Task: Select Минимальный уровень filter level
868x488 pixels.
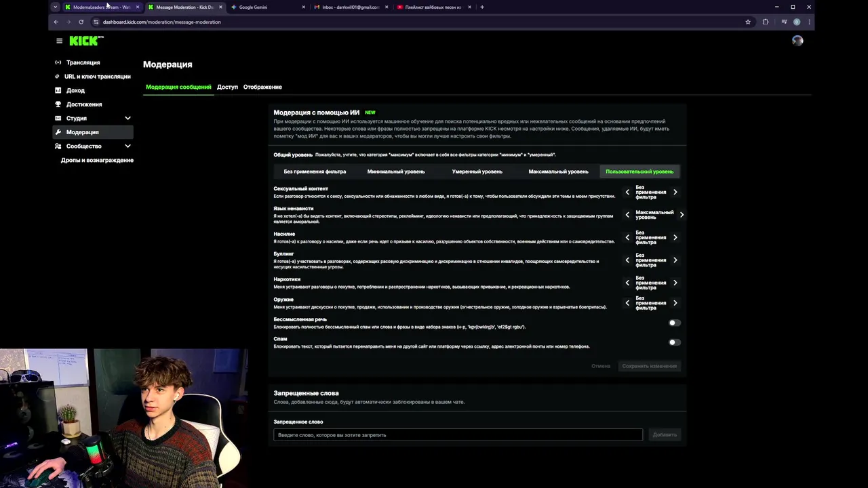Action: coord(396,171)
